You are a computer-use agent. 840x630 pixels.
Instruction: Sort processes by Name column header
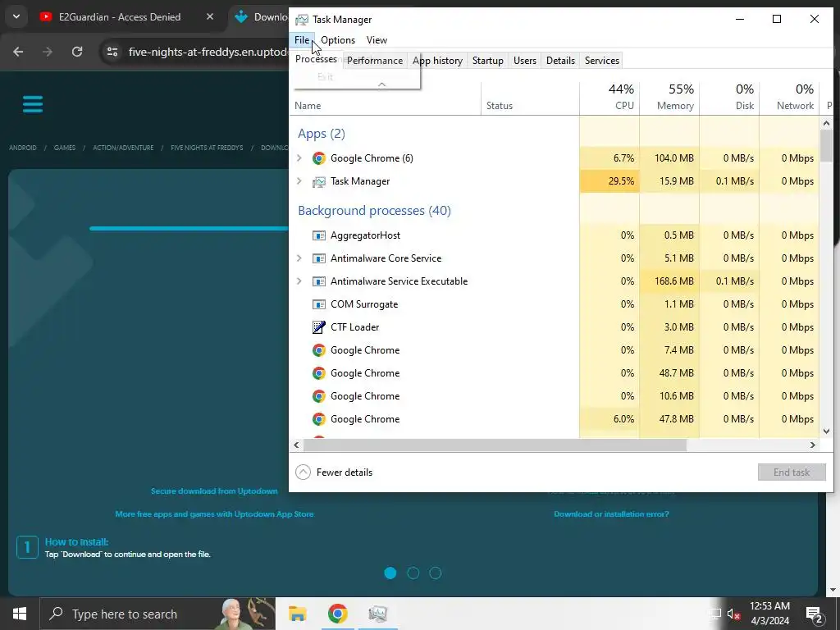point(386,98)
